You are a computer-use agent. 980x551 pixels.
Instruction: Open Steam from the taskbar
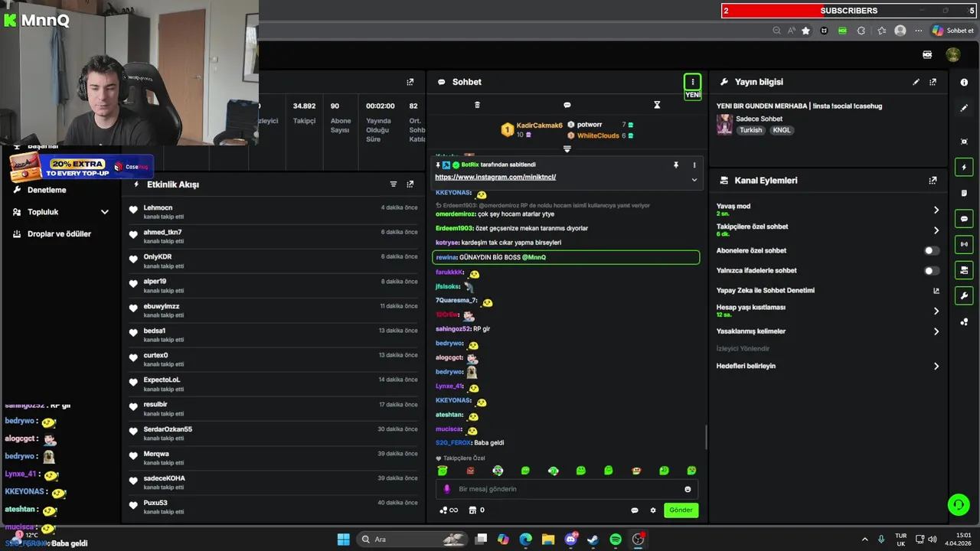tap(593, 540)
